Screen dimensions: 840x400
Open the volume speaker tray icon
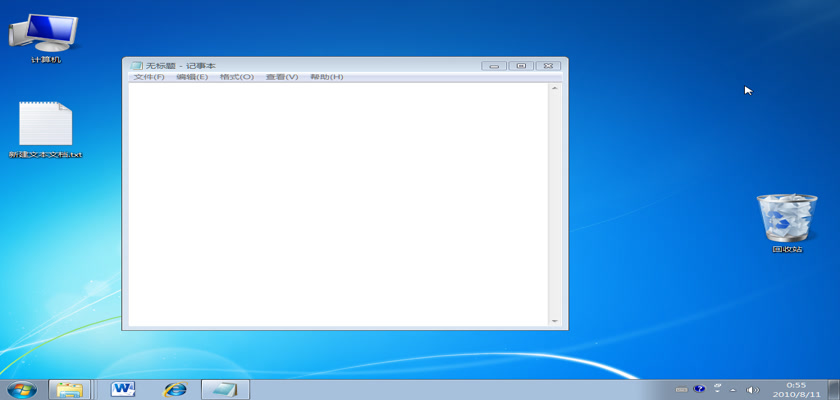[x=753, y=389]
